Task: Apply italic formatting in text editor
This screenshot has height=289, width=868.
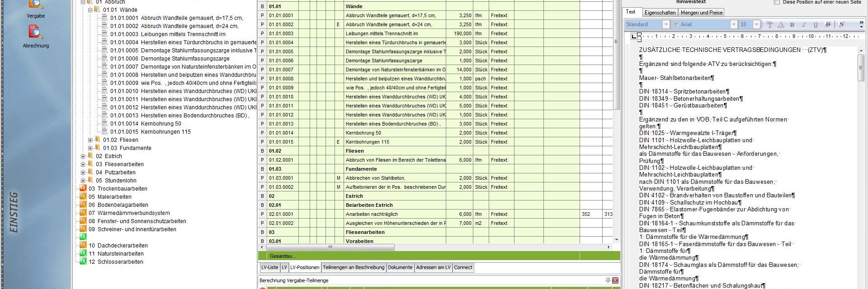Action: point(804,25)
